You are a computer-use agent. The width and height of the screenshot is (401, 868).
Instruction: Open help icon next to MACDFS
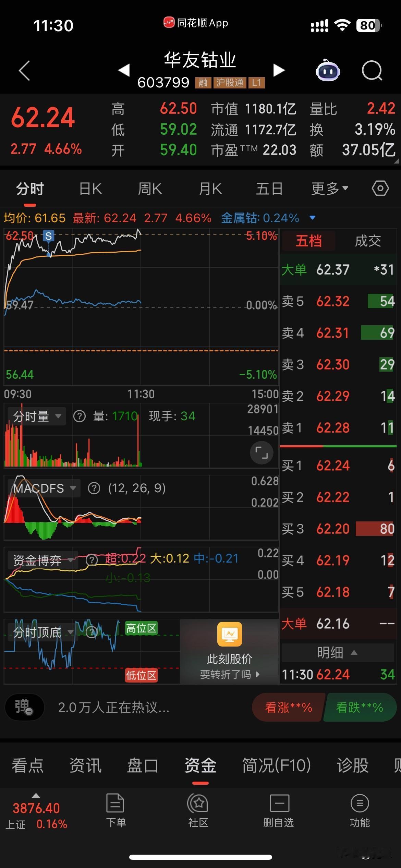[94, 488]
